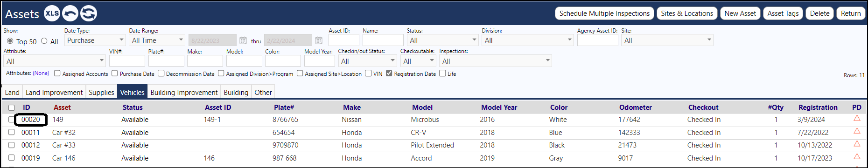Open asset ID 00020

pyautogui.click(x=31, y=120)
